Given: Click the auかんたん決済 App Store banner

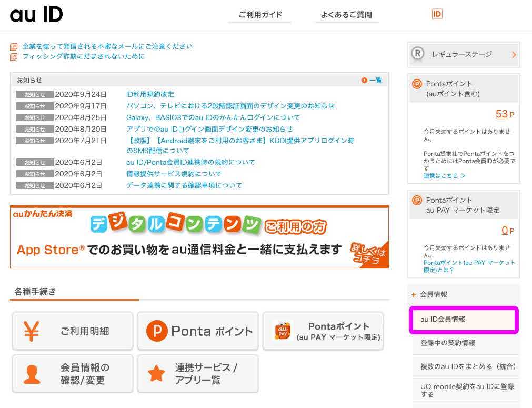Looking at the screenshot, I should pos(199,237).
